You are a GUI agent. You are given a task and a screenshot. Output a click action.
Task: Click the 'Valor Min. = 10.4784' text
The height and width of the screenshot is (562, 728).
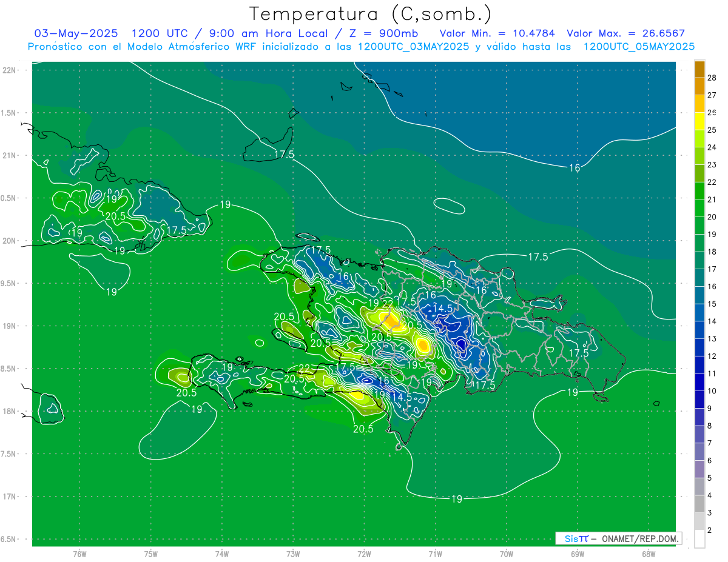point(498,33)
